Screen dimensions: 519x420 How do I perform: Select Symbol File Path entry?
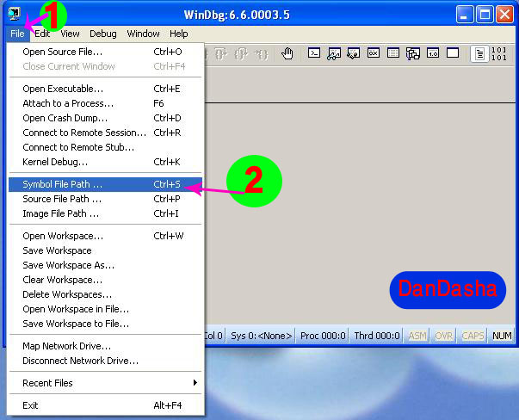105,184
